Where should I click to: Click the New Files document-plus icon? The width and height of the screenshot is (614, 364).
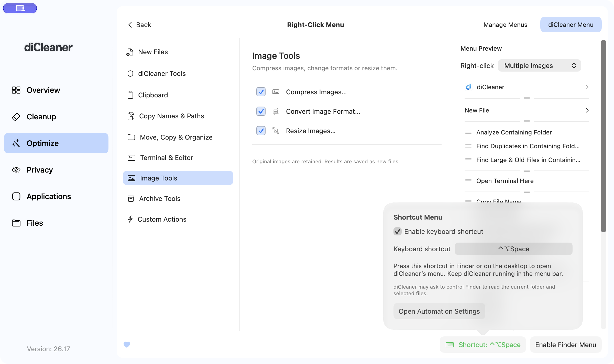130,52
